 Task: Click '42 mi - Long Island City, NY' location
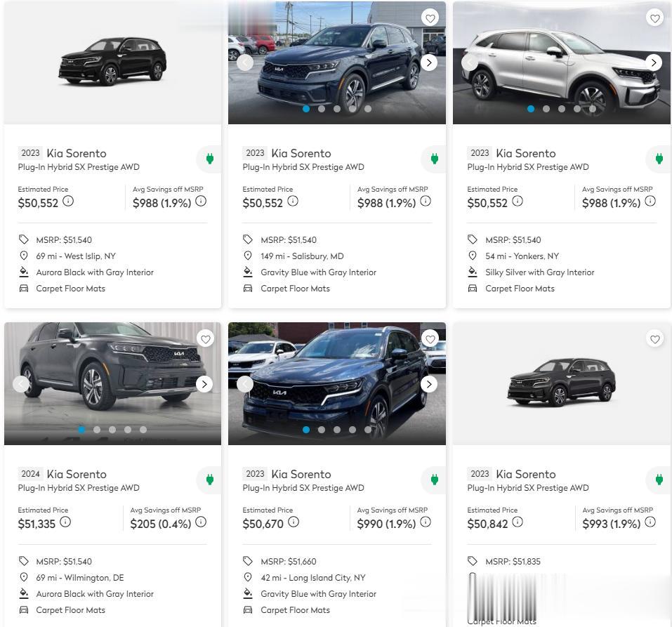point(313,578)
